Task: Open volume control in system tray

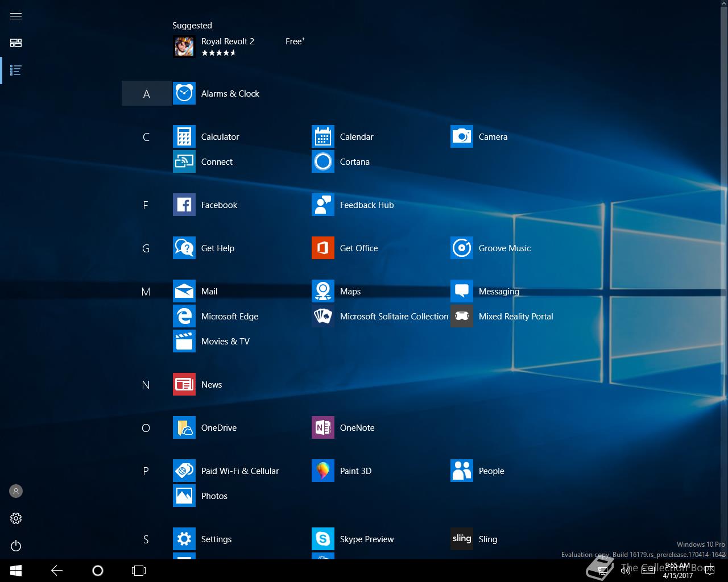Action: pos(626,571)
